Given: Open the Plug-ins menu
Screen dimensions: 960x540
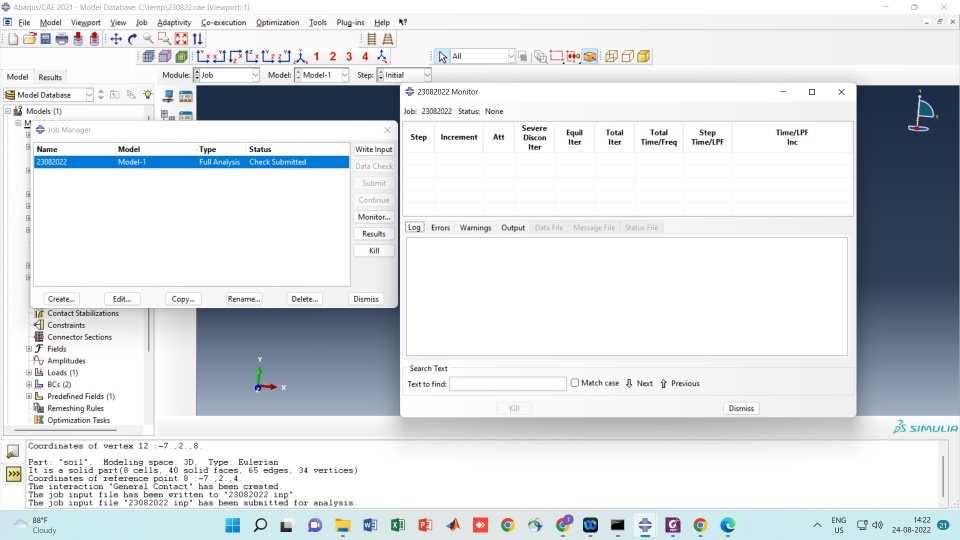Looking at the screenshot, I should click(350, 22).
